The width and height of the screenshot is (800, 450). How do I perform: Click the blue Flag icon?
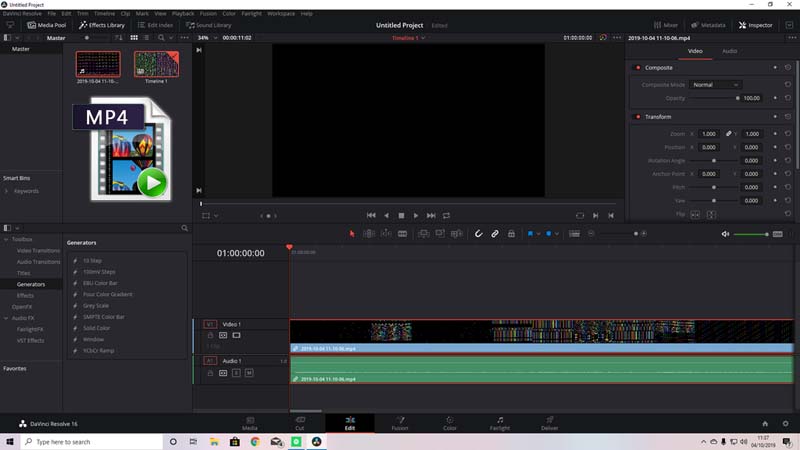coord(530,234)
